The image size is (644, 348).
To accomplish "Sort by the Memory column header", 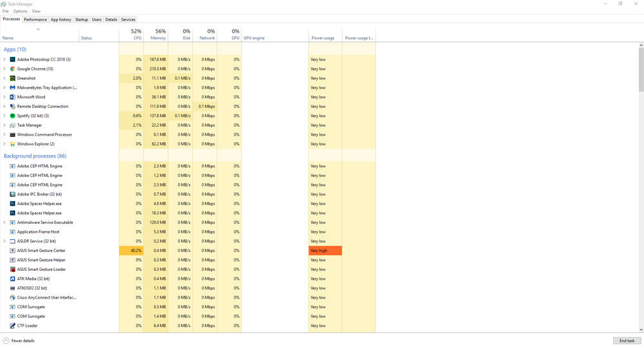I will [156, 35].
